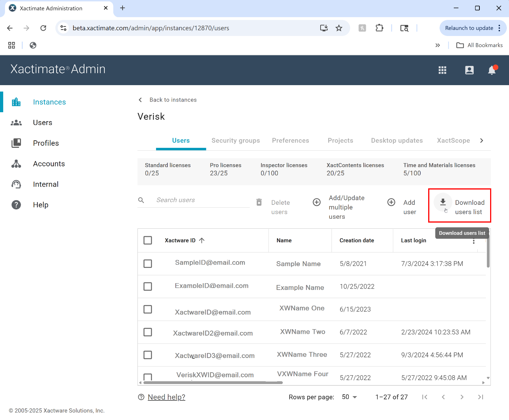Click the plus icon for Add user

click(391, 202)
